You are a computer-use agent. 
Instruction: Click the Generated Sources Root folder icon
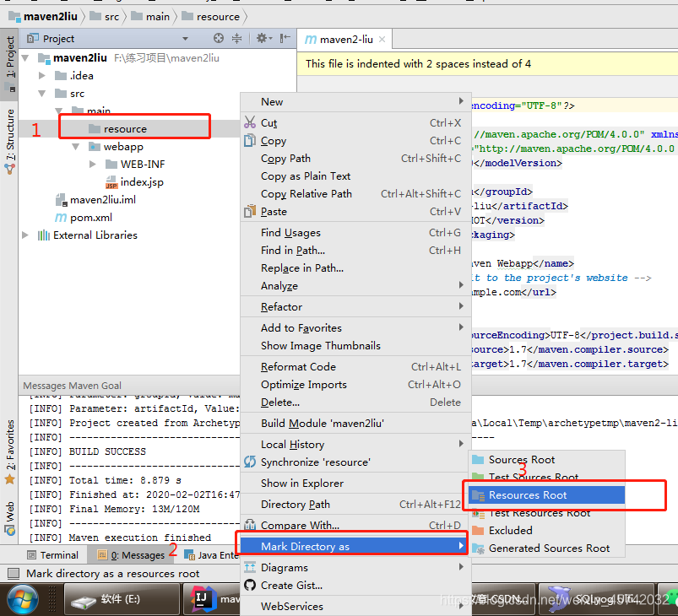pos(478,548)
